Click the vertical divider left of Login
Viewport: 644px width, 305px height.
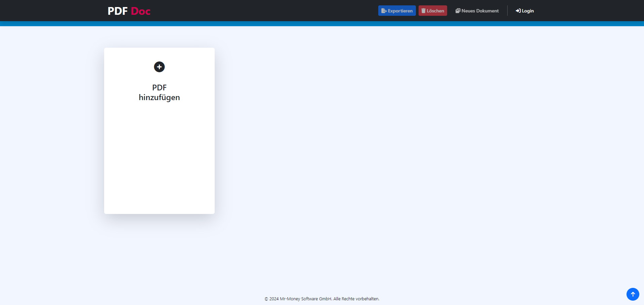coord(507,11)
